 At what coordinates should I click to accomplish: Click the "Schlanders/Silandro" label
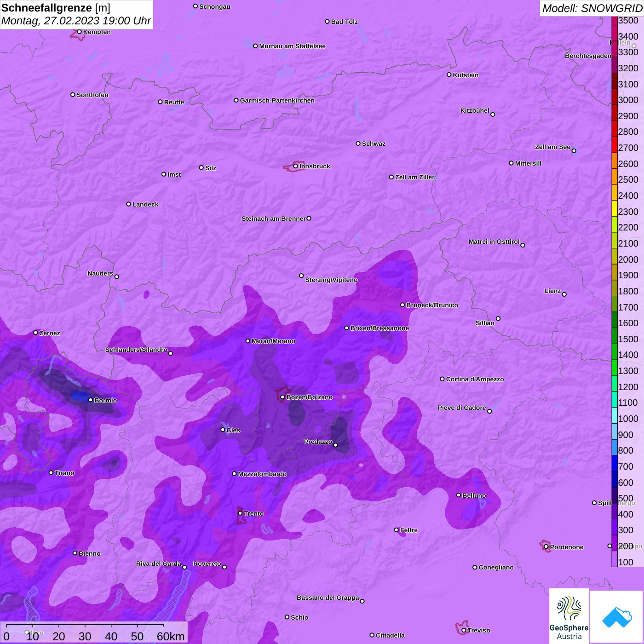point(137,350)
